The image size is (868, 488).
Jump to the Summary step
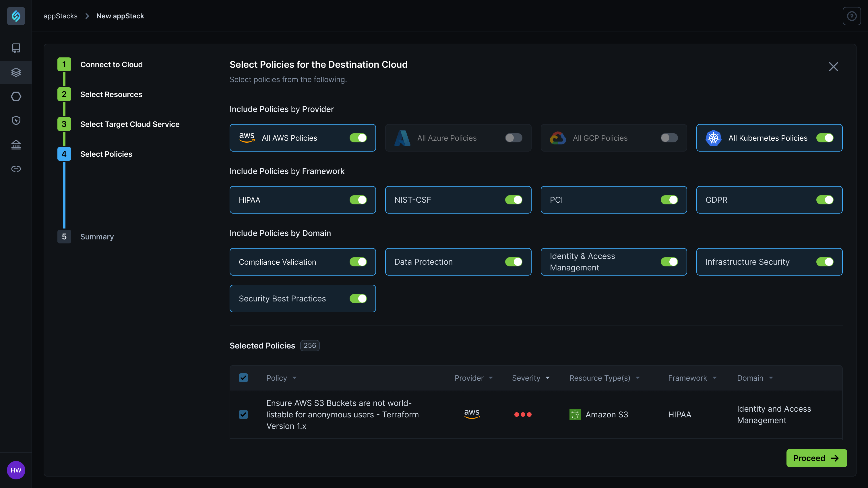[97, 237]
